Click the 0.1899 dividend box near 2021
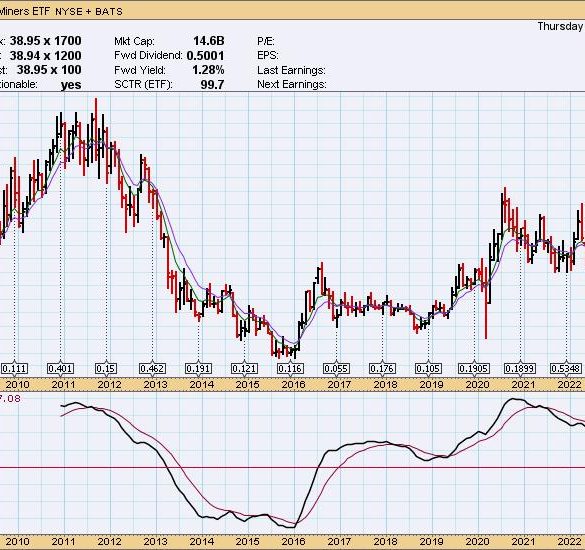585x550 pixels. [520, 369]
